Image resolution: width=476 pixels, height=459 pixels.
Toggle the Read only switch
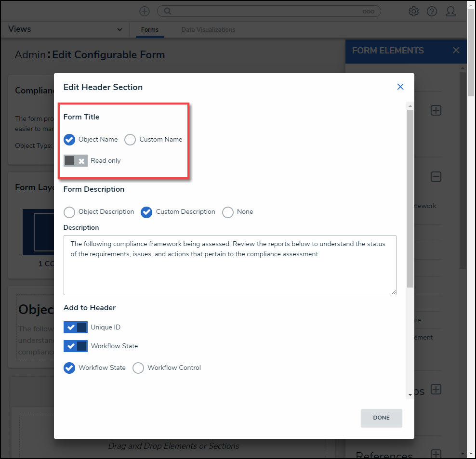76,161
